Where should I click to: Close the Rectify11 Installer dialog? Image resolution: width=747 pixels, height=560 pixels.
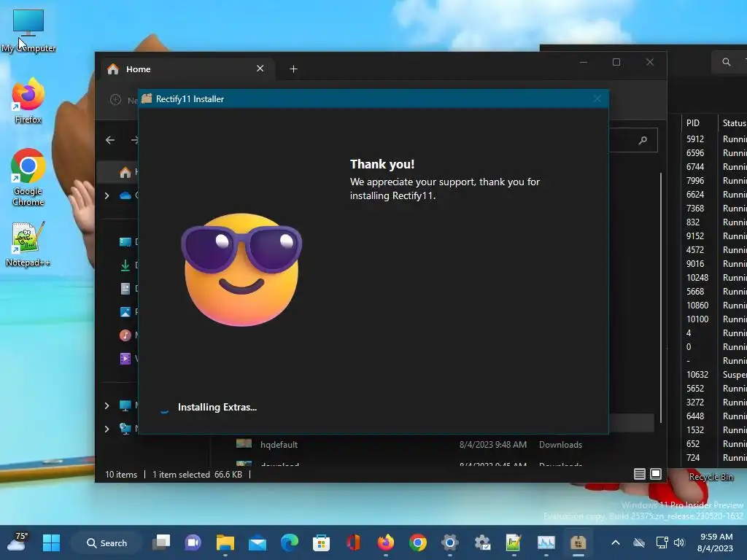[597, 98]
